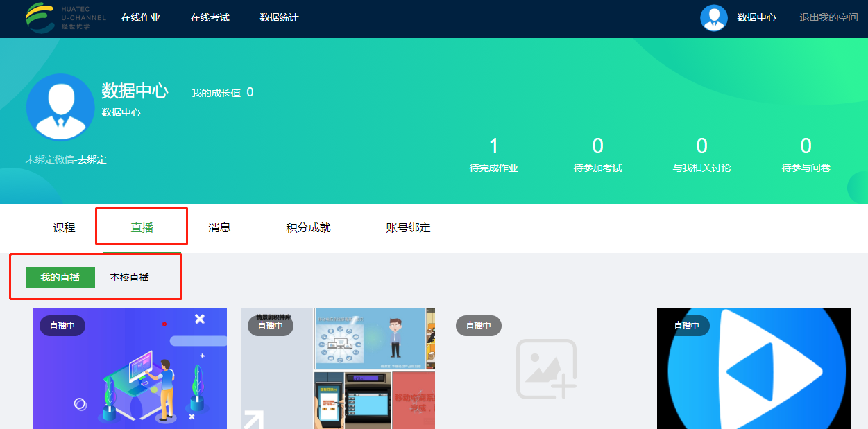The width and height of the screenshot is (868, 429).
Task: Open the 在线作业 menu
Action: click(140, 18)
